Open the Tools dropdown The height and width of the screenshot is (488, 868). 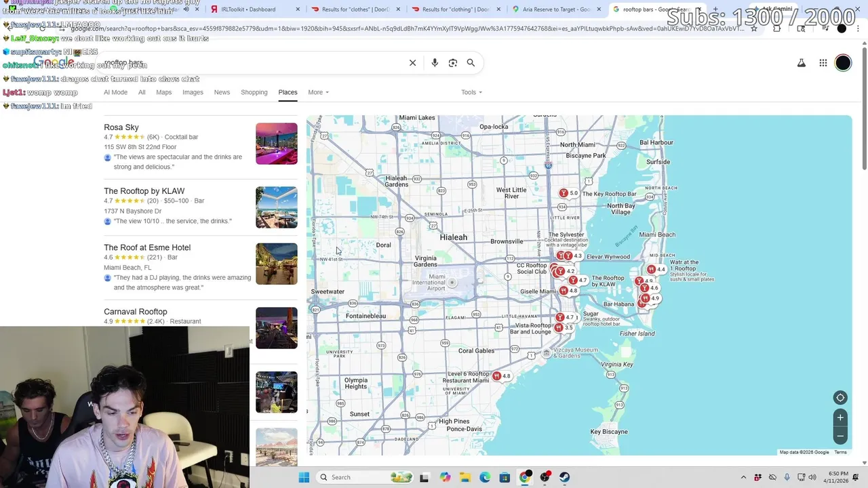coord(471,92)
